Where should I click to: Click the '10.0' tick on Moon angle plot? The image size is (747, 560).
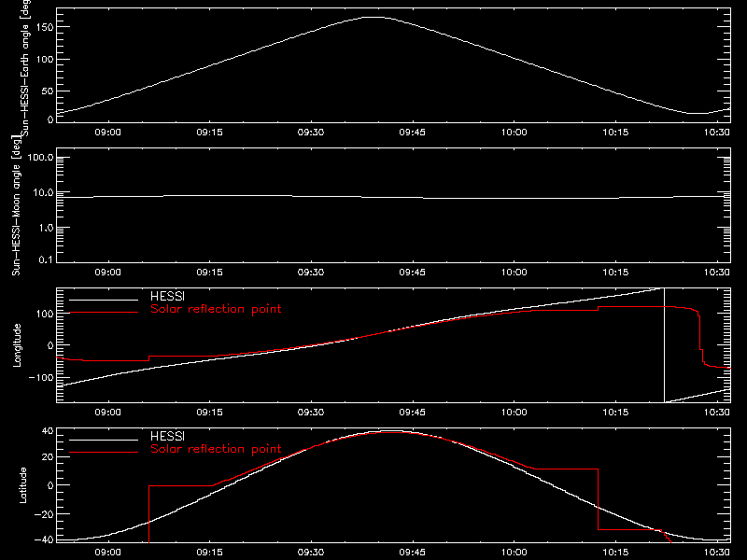43,193
